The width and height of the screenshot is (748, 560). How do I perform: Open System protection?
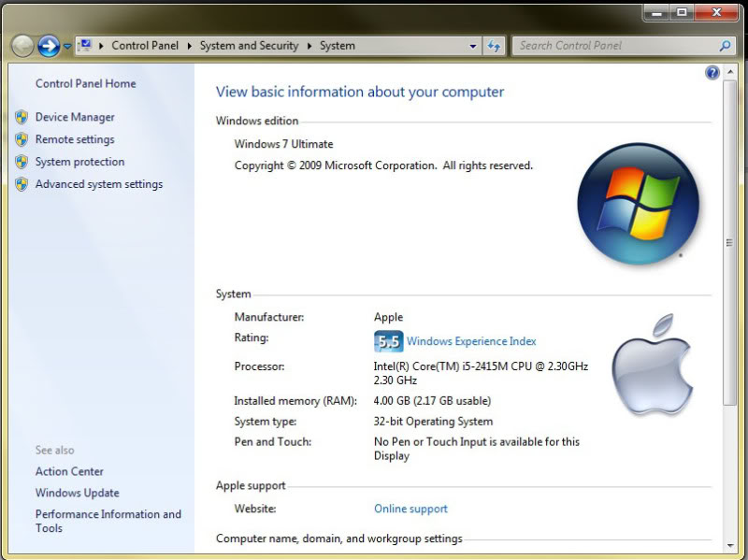pyautogui.click(x=79, y=162)
